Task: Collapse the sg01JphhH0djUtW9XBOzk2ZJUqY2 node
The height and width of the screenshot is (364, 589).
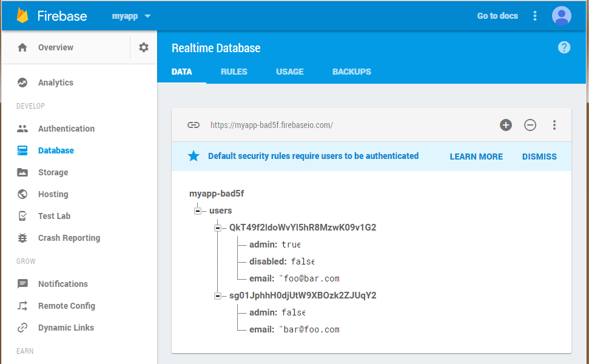Action: (x=218, y=295)
